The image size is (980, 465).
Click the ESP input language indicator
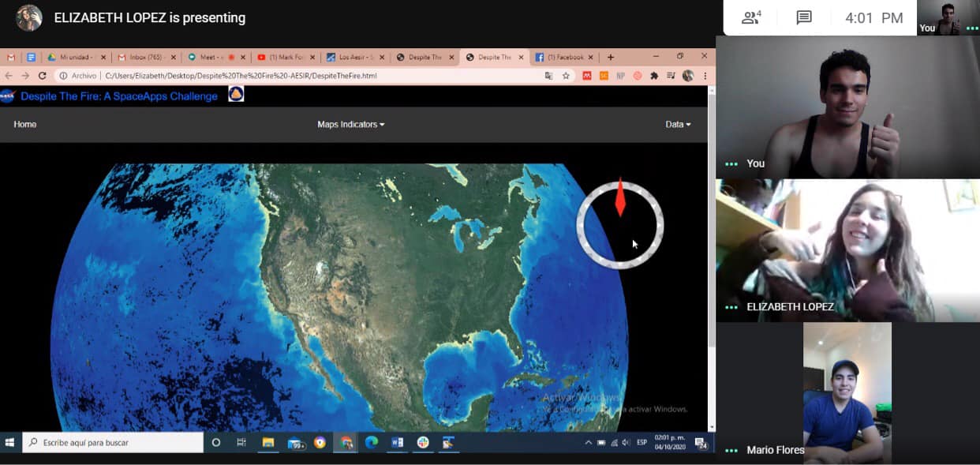click(641, 443)
